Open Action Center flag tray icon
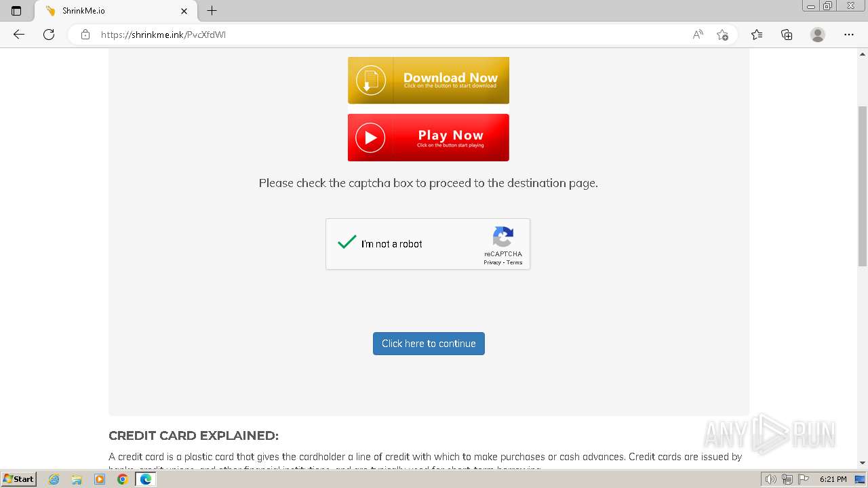Image resolution: width=868 pixels, height=488 pixels. 804,479
